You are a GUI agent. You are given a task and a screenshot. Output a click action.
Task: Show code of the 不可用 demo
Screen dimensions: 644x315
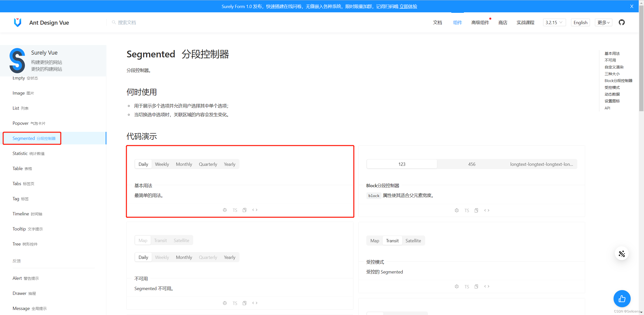pyautogui.click(x=255, y=303)
